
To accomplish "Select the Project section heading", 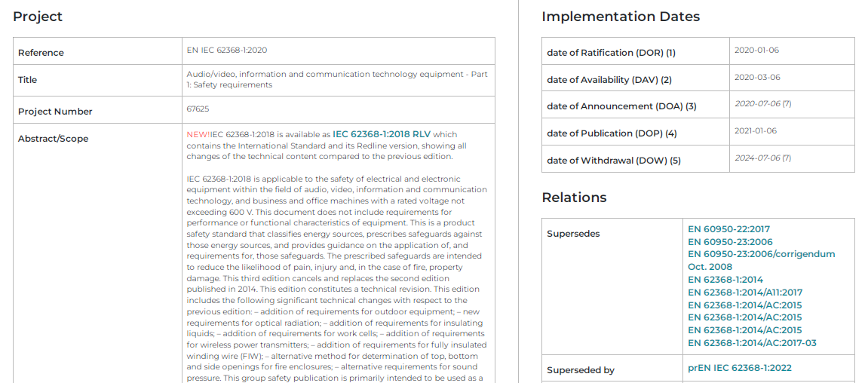I will [x=38, y=17].
